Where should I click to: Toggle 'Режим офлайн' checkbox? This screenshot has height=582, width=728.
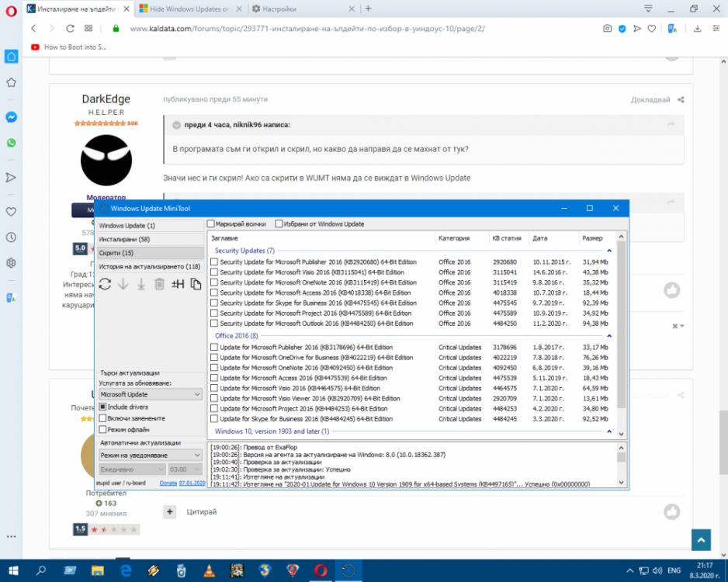click(102, 430)
